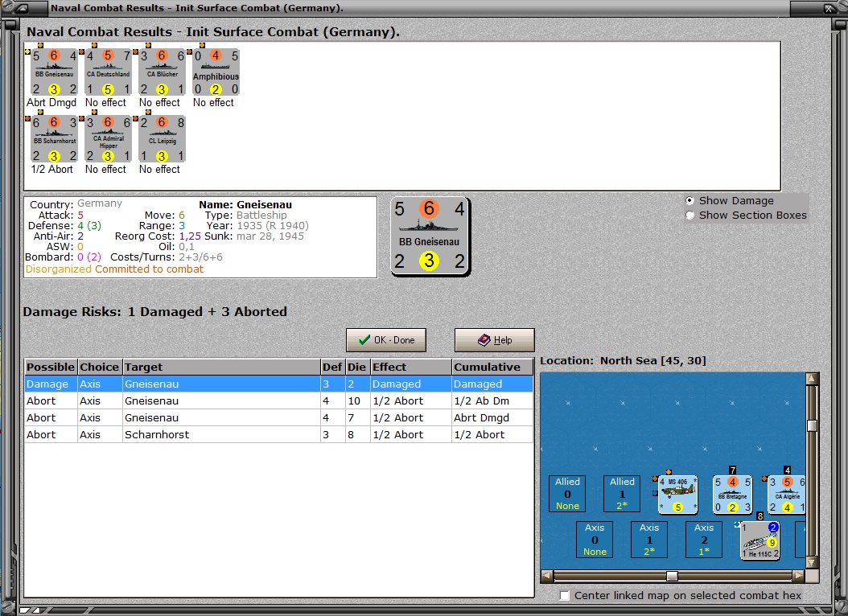Viewport: 848px width, 616px height.
Task: Click the Die column header
Action: coord(357,367)
